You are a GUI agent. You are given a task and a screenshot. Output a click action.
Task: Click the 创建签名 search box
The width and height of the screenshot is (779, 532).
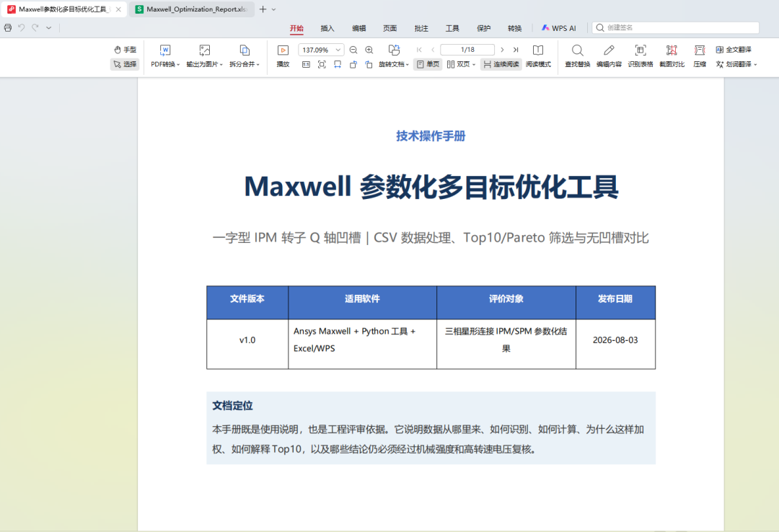676,28
